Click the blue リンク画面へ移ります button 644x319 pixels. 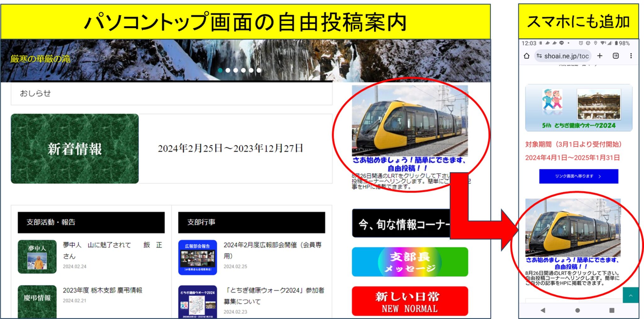click(x=579, y=176)
